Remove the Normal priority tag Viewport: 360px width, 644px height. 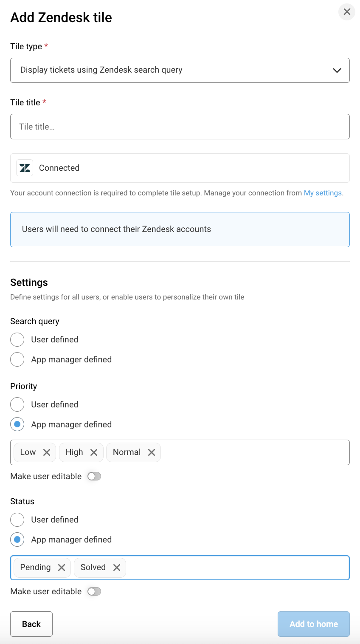(x=152, y=452)
